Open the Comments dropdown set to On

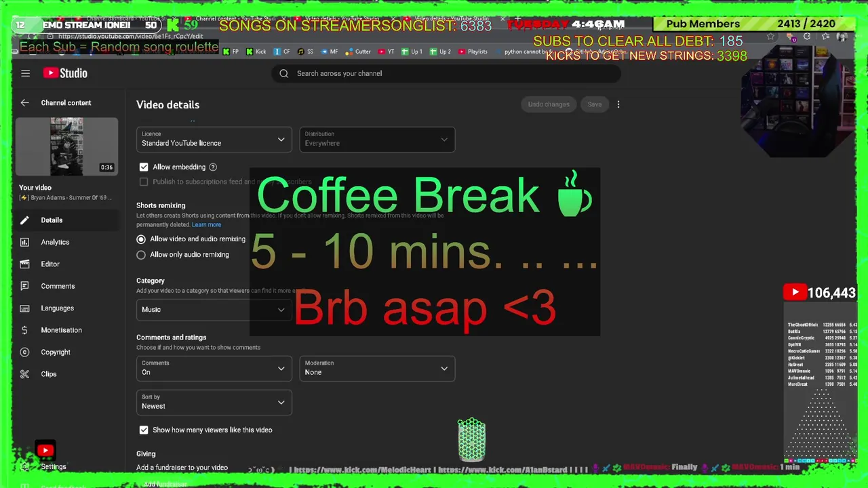[214, 369]
